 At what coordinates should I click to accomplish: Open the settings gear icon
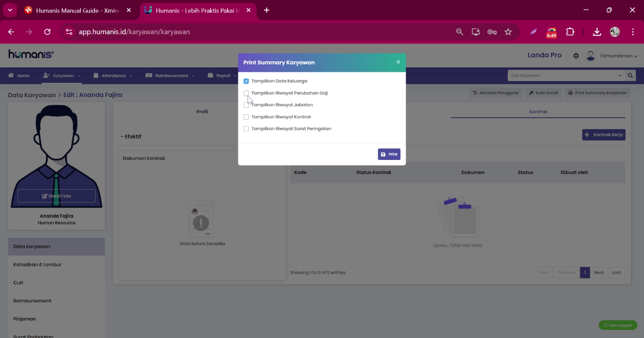click(x=576, y=56)
